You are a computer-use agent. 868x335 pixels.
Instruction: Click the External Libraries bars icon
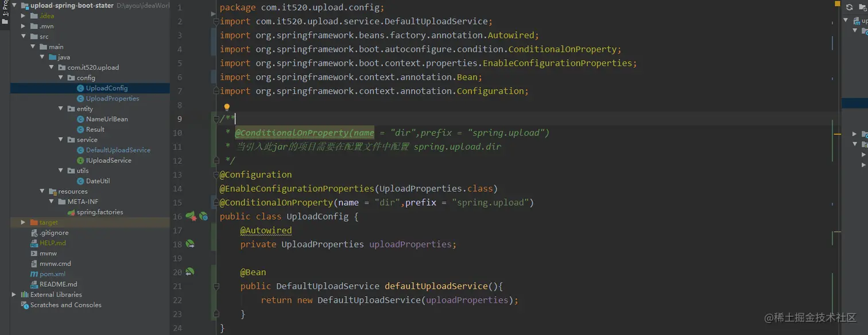[x=25, y=295]
